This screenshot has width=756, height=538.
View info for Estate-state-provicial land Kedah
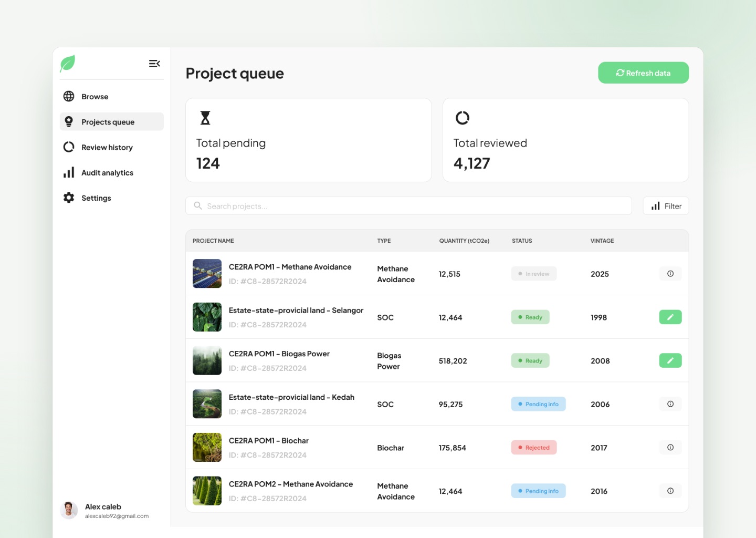tap(670, 404)
